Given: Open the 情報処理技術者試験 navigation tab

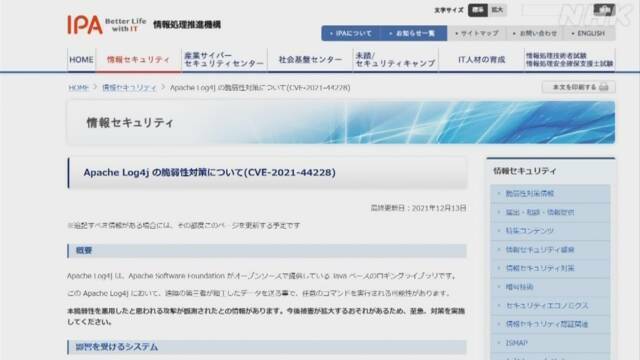Looking at the screenshot, I should (569, 60).
